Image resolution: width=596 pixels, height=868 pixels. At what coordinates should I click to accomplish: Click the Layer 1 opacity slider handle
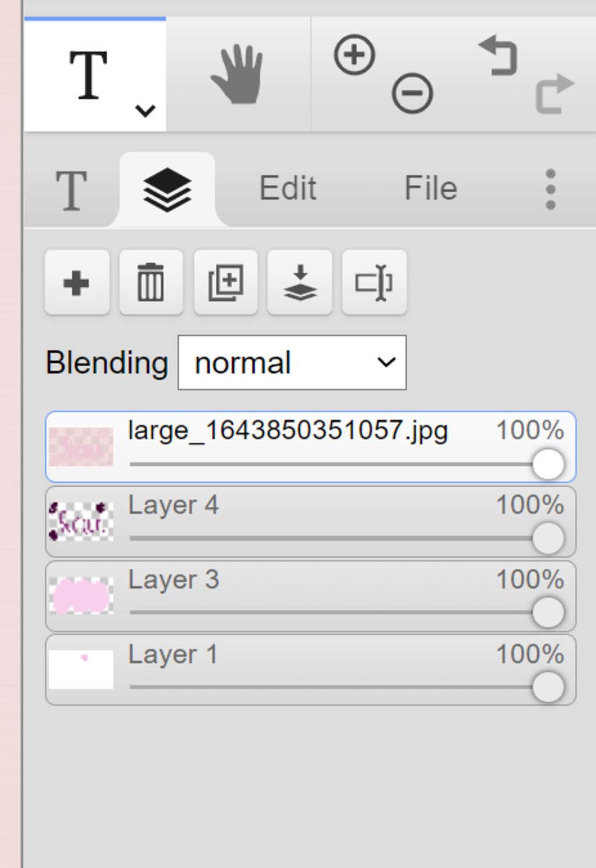click(548, 687)
